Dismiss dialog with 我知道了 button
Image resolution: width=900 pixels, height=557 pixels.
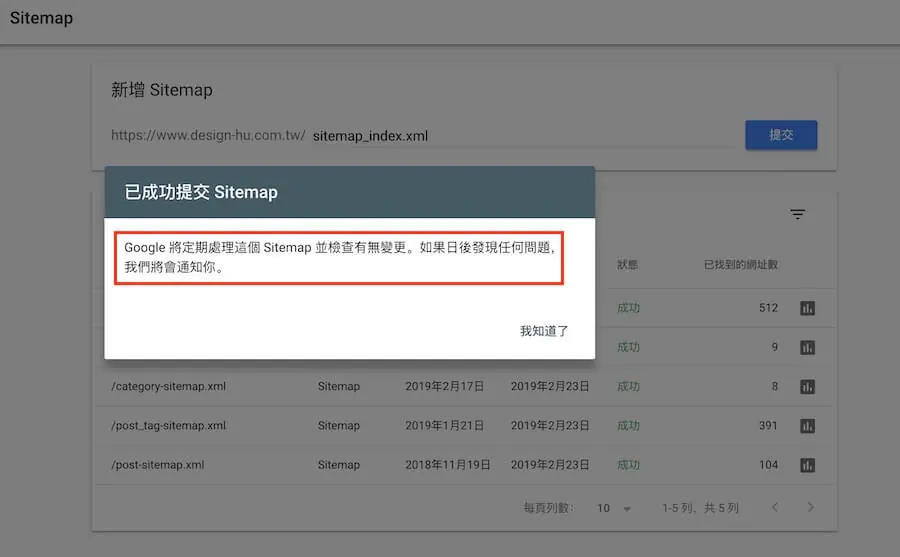pos(544,331)
